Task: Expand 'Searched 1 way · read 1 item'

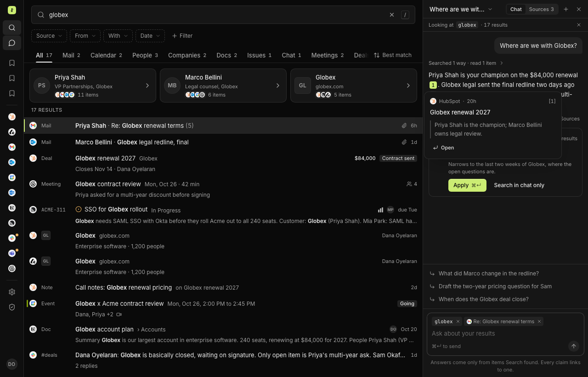Action: (466, 63)
